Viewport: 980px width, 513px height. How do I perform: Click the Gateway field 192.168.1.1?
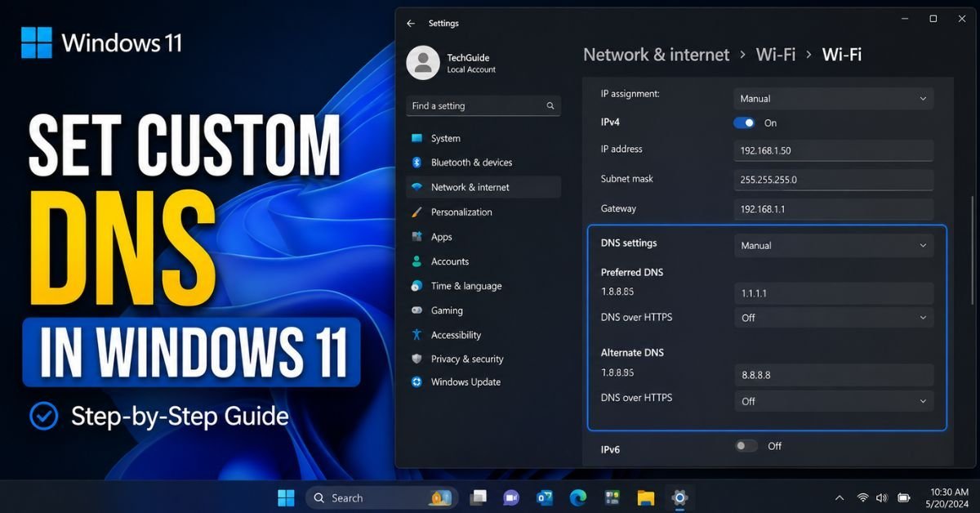click(834, 209)
